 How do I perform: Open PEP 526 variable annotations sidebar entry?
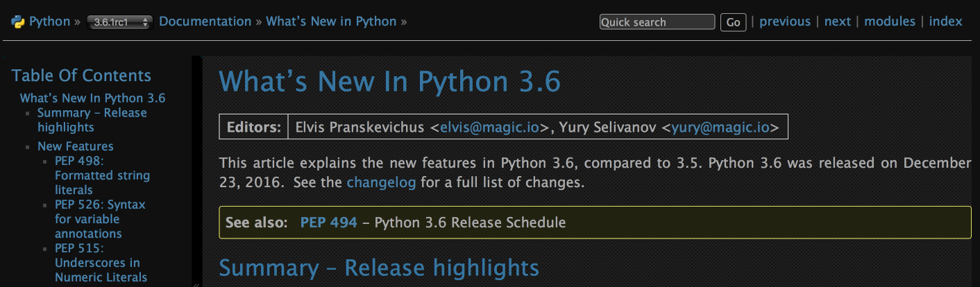click(100, 219)
